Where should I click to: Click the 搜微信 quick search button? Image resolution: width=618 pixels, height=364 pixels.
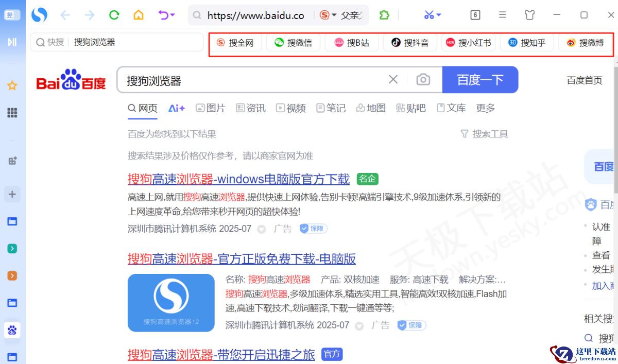point(293,43)
